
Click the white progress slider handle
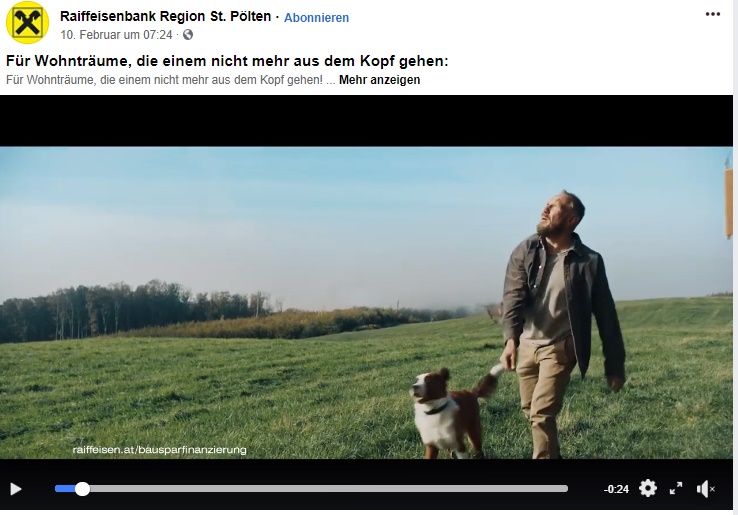(x=82, y=489)
